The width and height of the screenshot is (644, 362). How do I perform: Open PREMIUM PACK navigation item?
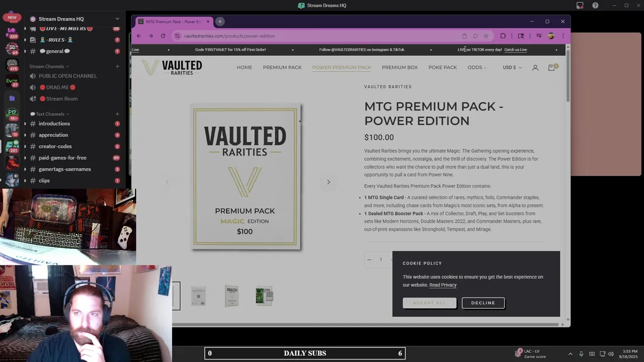[282, 67]
